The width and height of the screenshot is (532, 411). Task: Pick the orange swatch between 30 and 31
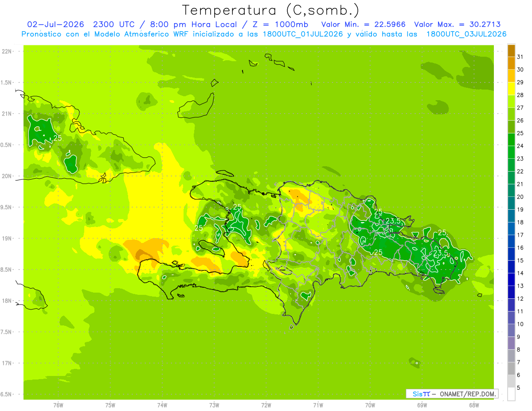(x=511, y=63)
